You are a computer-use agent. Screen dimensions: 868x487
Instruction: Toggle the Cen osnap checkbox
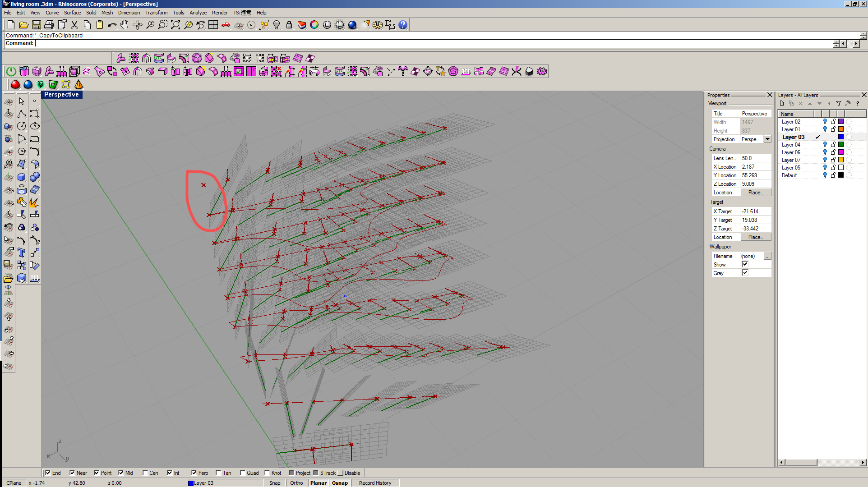(145, 473)
